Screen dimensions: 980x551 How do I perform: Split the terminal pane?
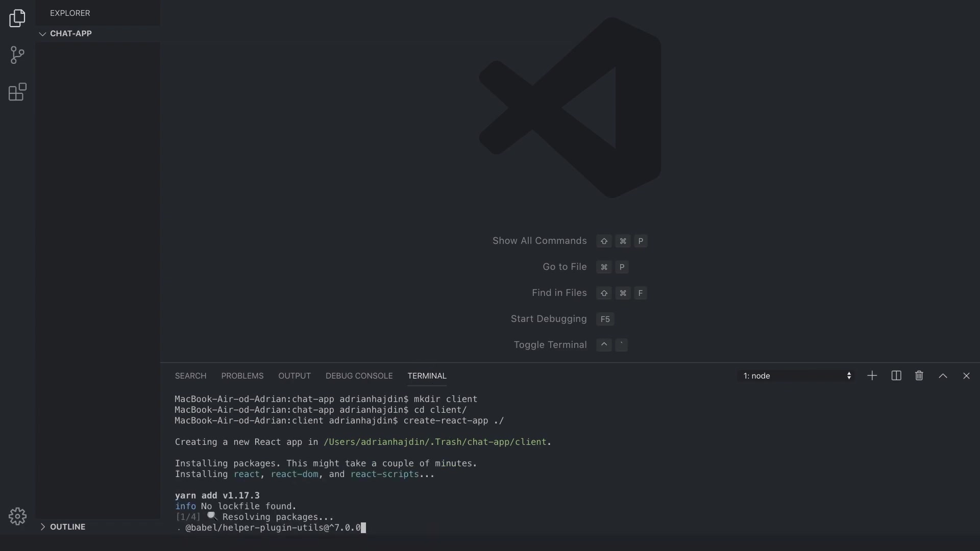(x=896, y=376)
